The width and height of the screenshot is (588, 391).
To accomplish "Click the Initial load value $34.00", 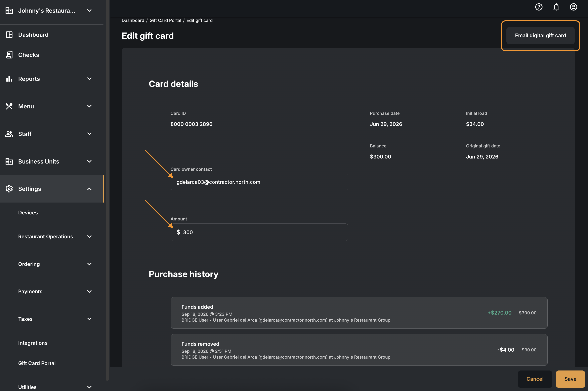I will click(475, 124).
